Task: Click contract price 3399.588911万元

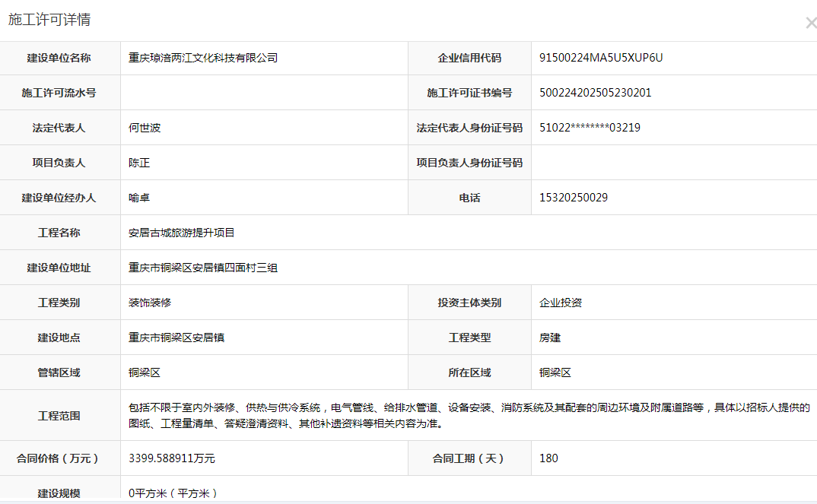Action: tap(172, 458)
